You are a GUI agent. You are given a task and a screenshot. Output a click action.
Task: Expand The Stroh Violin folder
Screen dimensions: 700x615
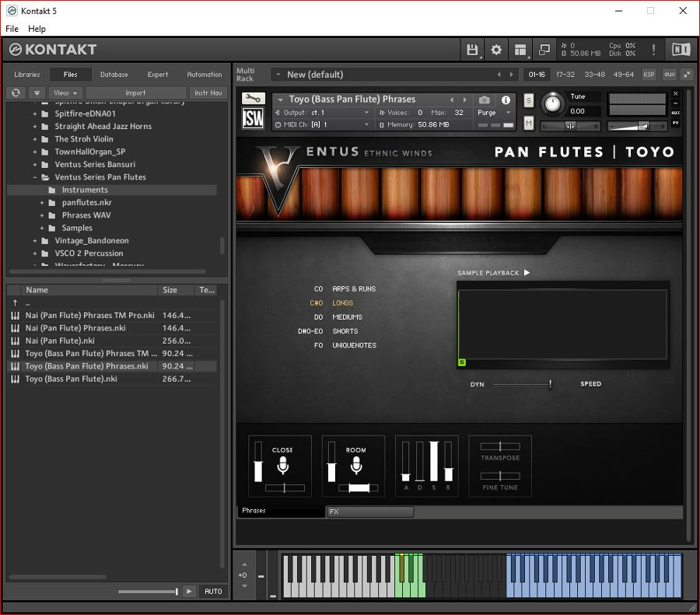(x=35, y=139)
